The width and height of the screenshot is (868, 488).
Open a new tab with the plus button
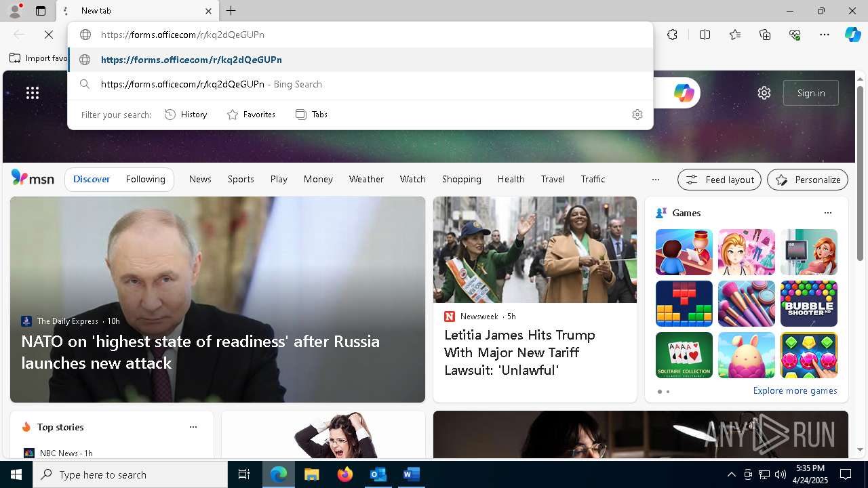click(x=231, y=11)
